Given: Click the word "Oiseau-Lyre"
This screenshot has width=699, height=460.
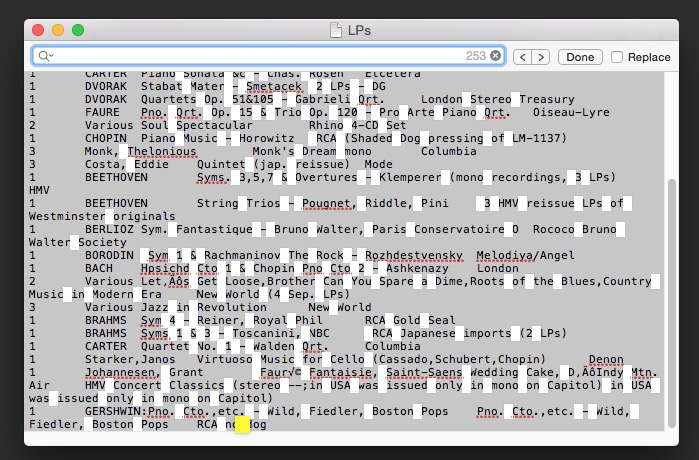Looking at the screenshot, I should pos(571,112).
